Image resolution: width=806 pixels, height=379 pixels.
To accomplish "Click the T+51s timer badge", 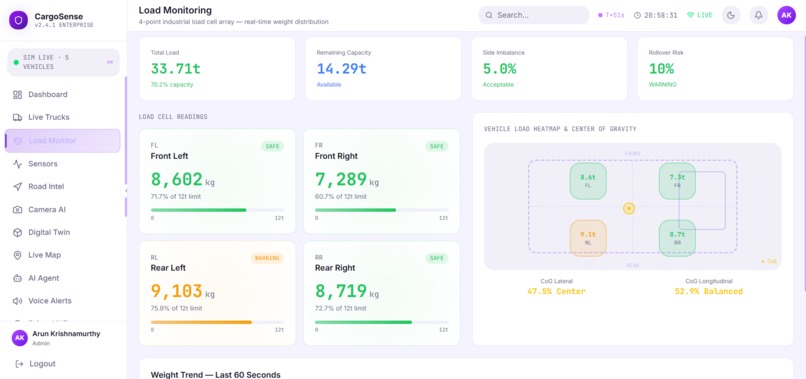I will coord(611,15).
